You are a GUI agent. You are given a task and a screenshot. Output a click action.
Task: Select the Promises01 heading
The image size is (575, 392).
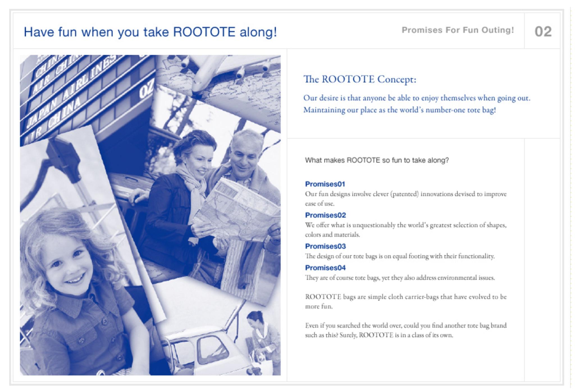pyautogui.click(x=325, y=184)
